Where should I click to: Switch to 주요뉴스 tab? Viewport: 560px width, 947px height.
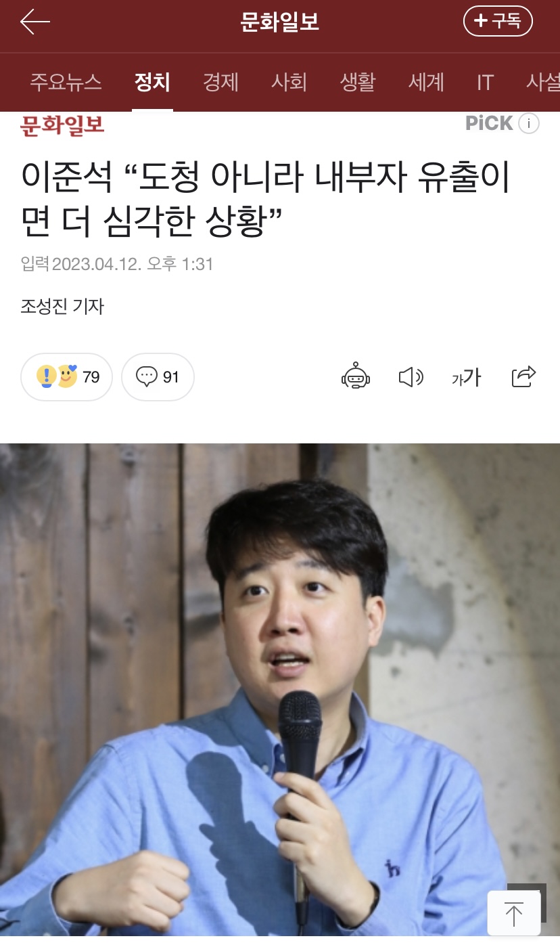pyautogui.click(x=66, y=83)
